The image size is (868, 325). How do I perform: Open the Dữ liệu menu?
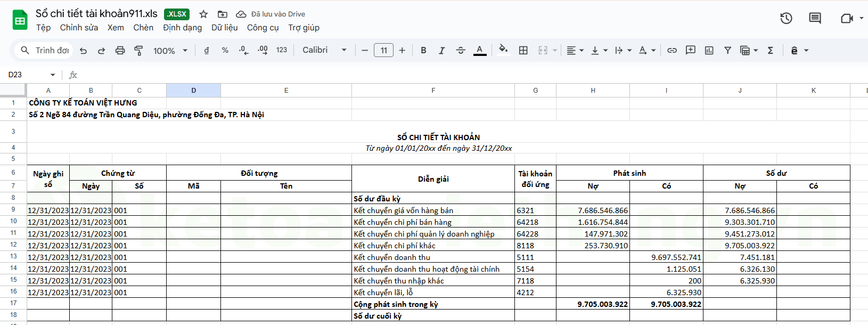[225, 28]
